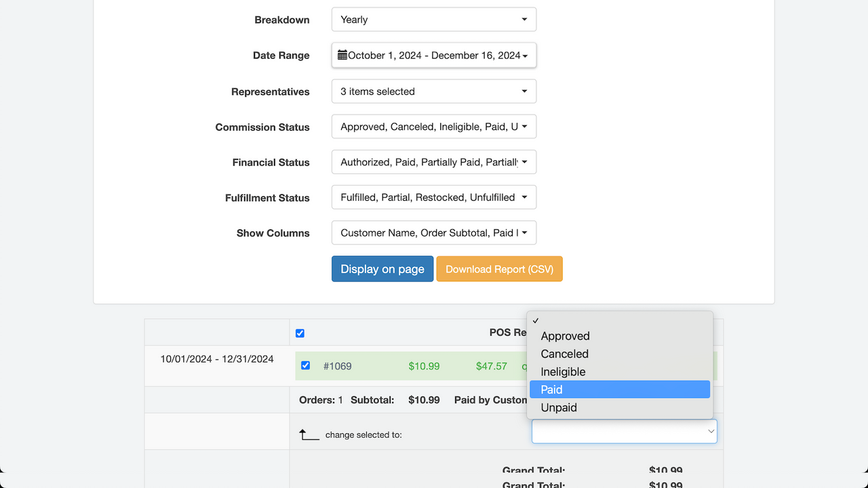Uncheck the checkbox for order #1069

pos(306,365)
